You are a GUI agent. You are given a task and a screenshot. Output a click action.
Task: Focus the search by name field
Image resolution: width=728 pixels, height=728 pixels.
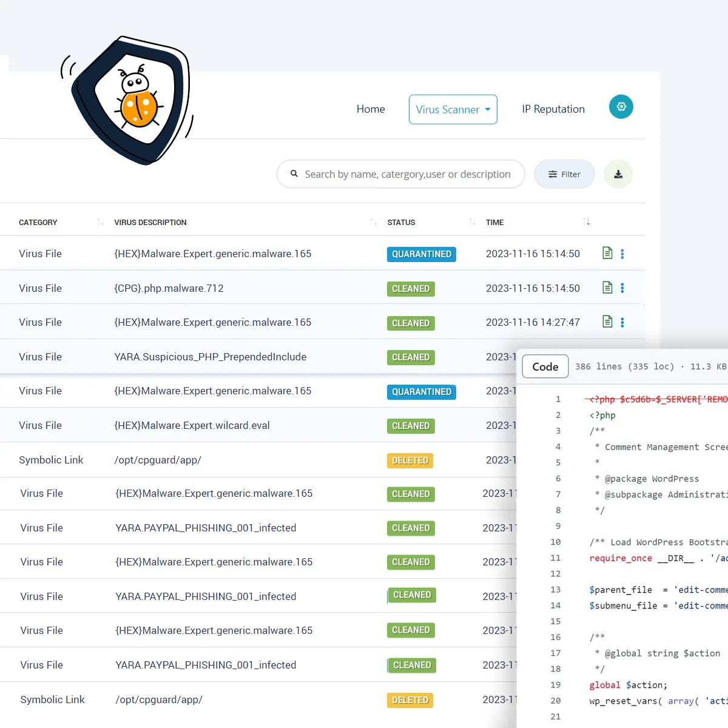click(401, 174)
